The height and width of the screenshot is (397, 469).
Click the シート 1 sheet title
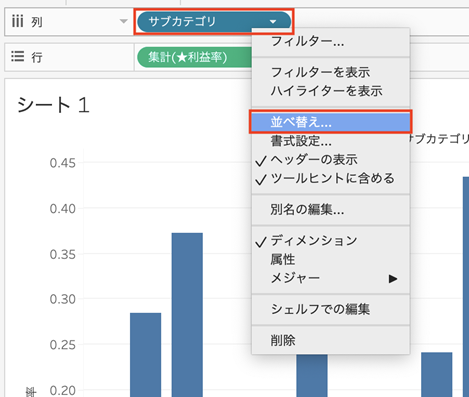pyautogui.click(x=53, y=105)
